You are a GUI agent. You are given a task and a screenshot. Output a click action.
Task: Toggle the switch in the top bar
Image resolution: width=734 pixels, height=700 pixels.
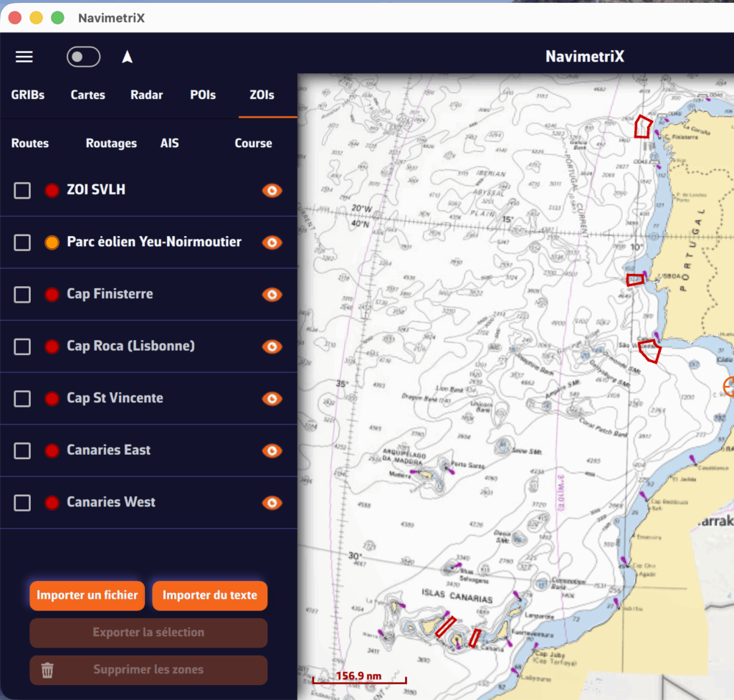[83, 57]
